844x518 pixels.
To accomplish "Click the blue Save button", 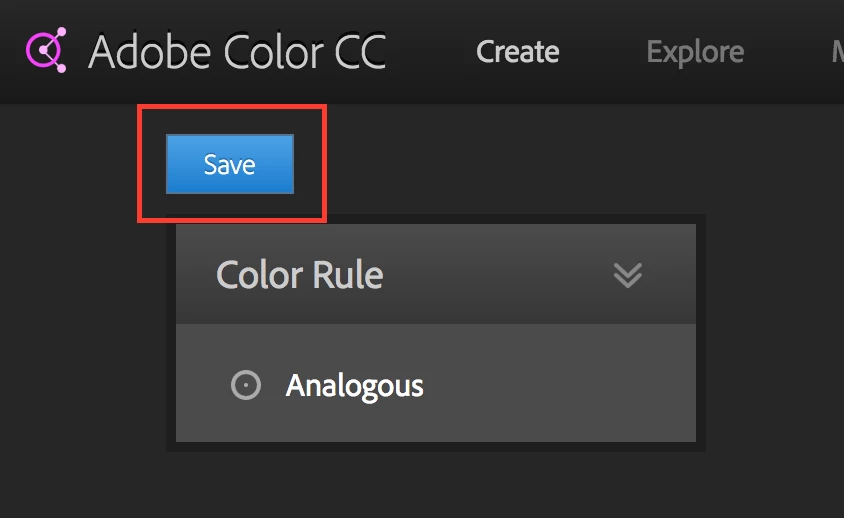I will pyautogui.click(x=230, y=164).
